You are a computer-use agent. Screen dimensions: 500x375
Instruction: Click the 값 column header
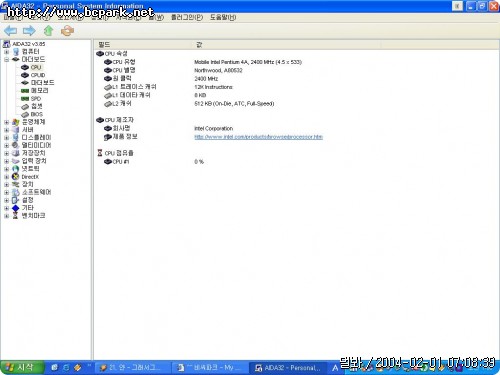(x=286, y=45)
